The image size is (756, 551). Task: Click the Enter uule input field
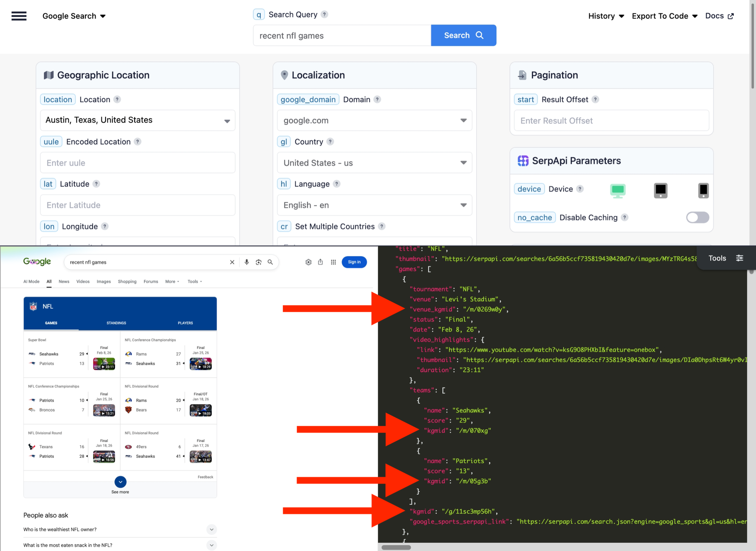138,163
